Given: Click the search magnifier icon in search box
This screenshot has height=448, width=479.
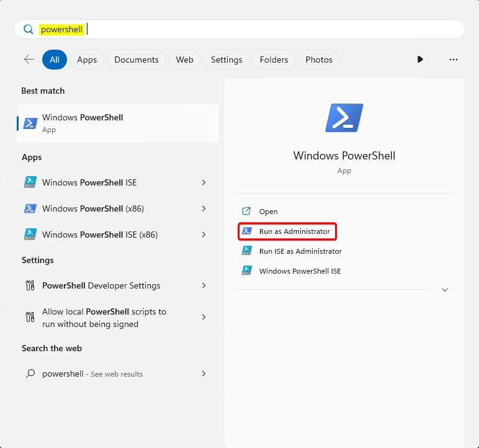Looking at the screenshot, I should [x=29, y=29].
